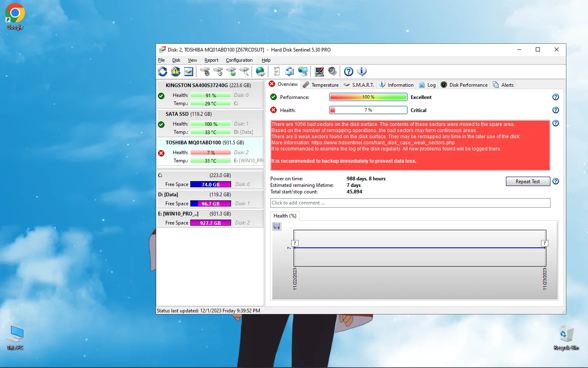Open the Help menu
Image resolution: width=588 pixels, height=368 pixels.
click(266, 60)
